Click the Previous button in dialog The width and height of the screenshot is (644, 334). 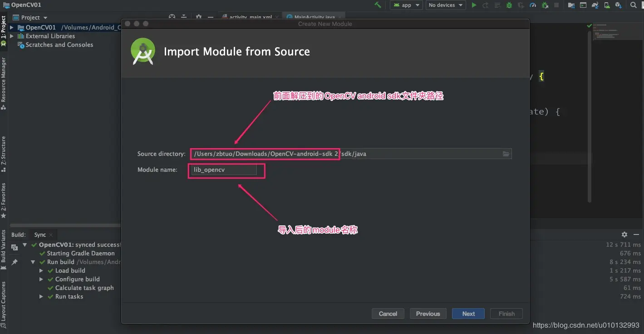tap(428, 314)
